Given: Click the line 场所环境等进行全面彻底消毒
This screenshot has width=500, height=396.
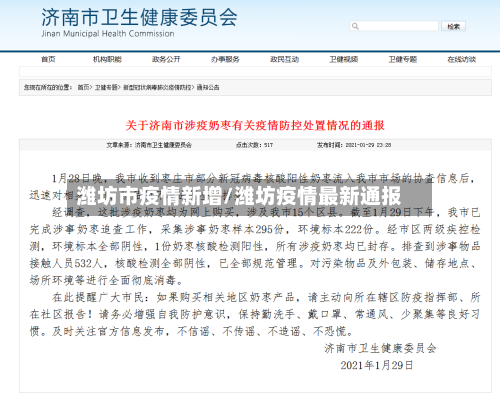Looking at the screenshot, I should 106,280.
